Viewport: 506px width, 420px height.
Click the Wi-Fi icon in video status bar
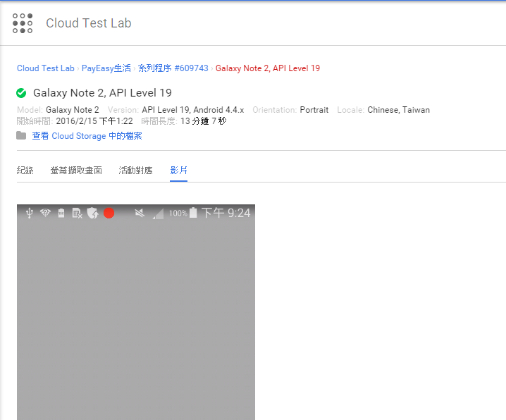(x=45, y=213)
